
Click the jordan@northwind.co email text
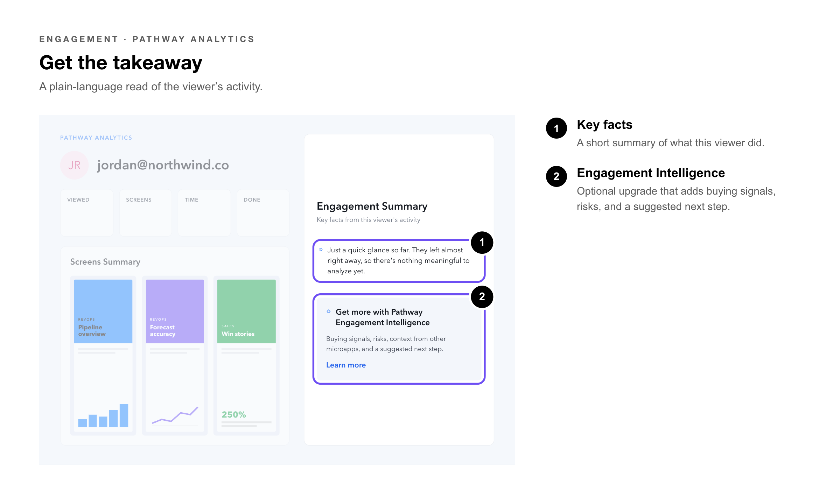[163, 165]
